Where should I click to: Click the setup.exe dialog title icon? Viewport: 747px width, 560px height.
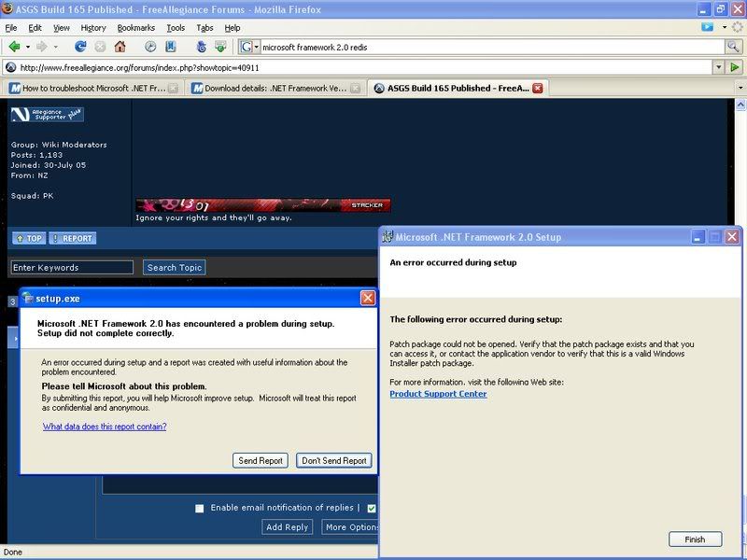click(x=28, y=298)
